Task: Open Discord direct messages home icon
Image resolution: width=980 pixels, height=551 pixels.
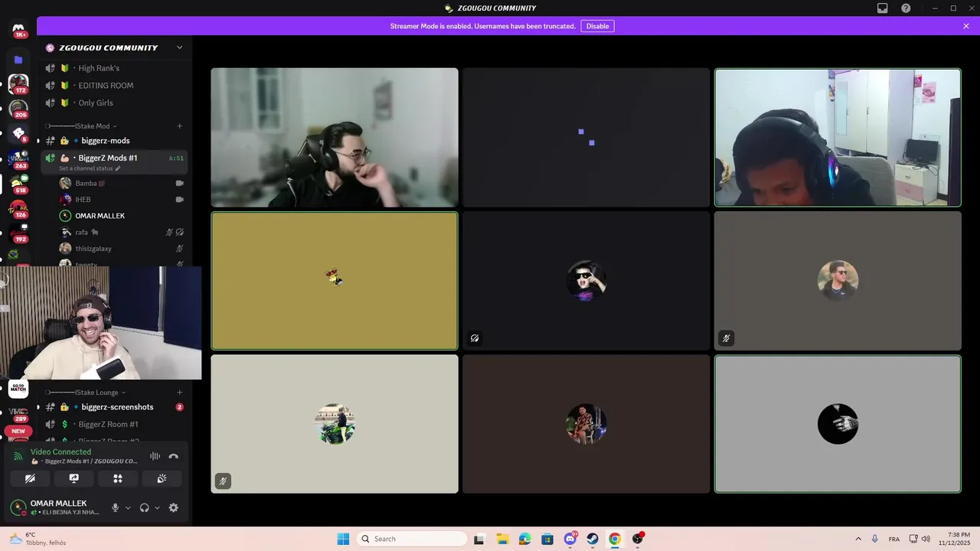Action: tap(18, 28)
